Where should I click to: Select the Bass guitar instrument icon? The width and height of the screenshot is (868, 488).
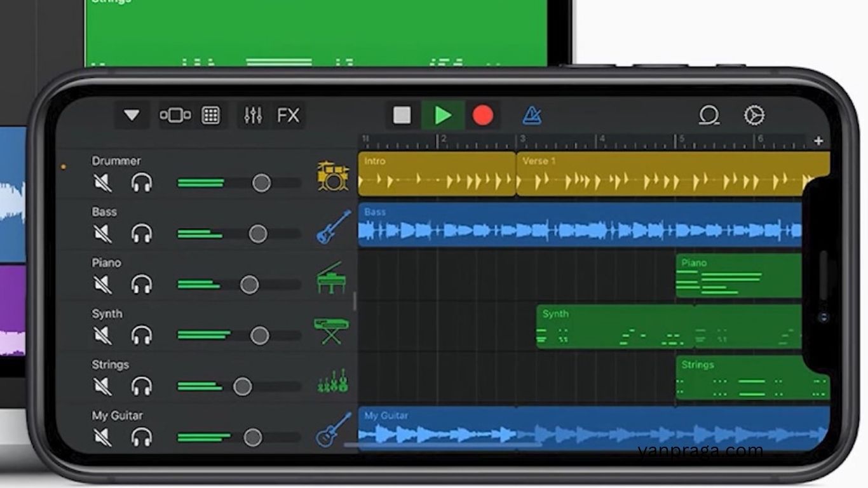click(x=334, y=227)
